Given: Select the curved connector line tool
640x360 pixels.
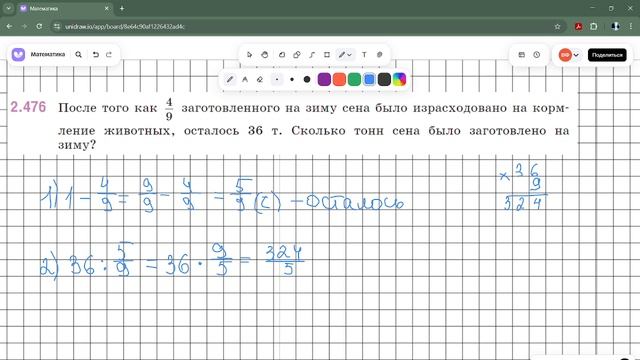Looking at the screenshot, I should 312,55.
